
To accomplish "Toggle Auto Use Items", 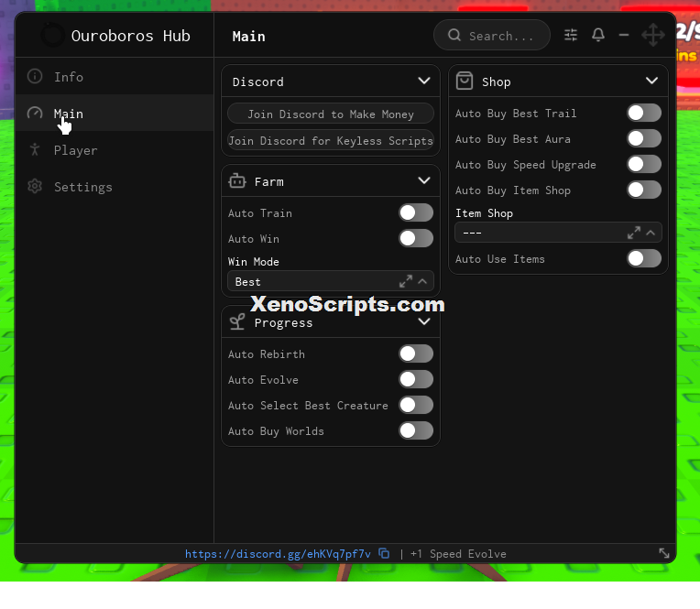I will (644, 259).
